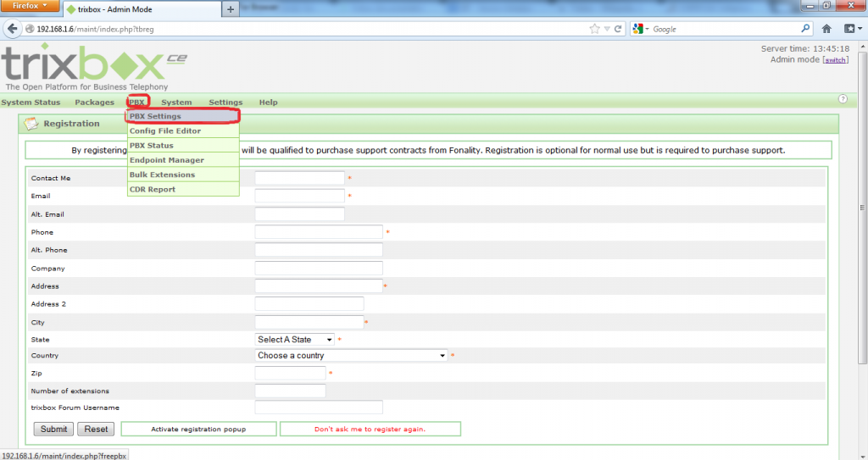Select PBX Settings from the dropdown menu

(183, 116)
